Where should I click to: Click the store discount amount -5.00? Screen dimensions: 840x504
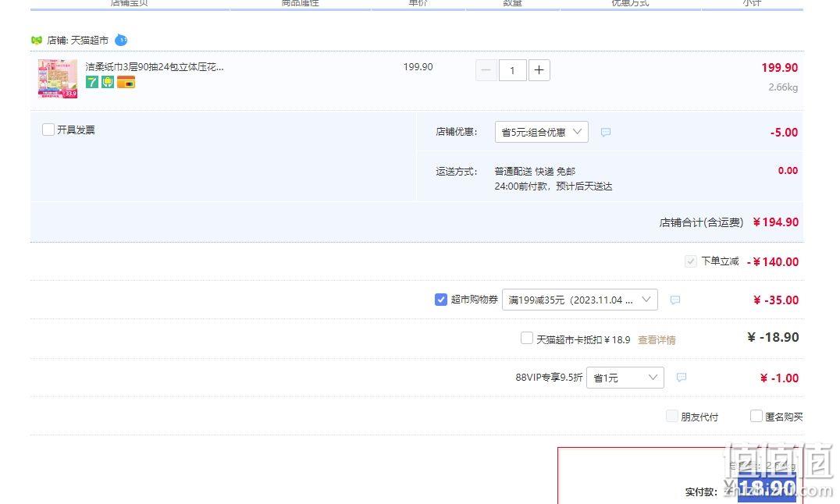click(x=784, y=133)
